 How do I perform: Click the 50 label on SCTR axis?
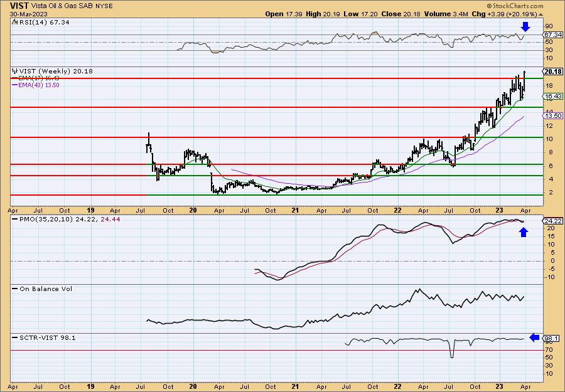[x=549, y=358]
